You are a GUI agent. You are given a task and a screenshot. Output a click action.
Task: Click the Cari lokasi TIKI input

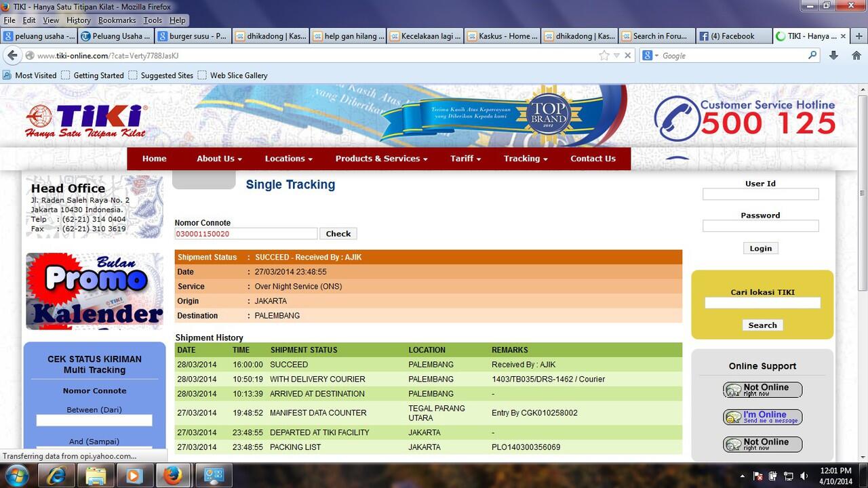(x=762, y=303)
